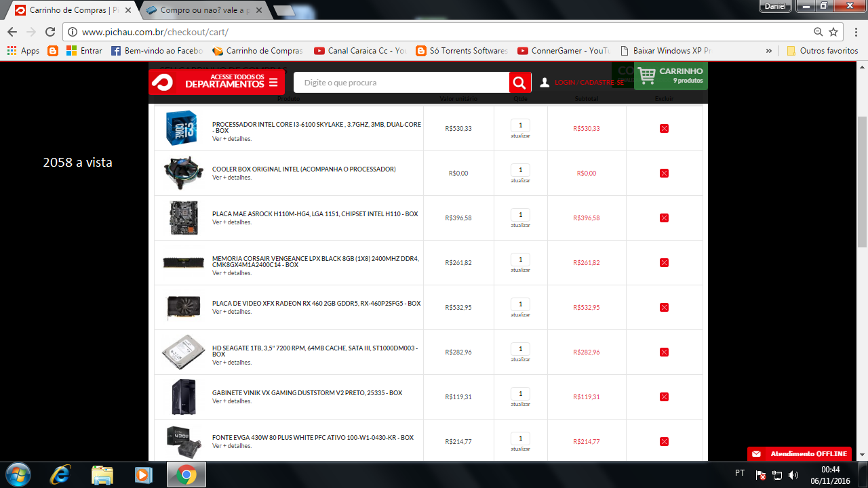The image size is (868, 488).
Task: Click atualizar under the Corsair memory quantity
Action: 521,270
